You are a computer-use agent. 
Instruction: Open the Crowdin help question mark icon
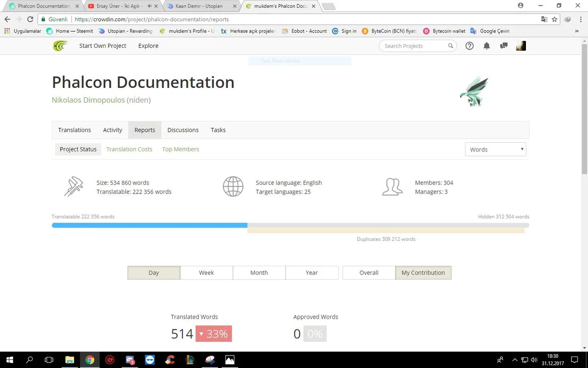click(x=469, y=46)
